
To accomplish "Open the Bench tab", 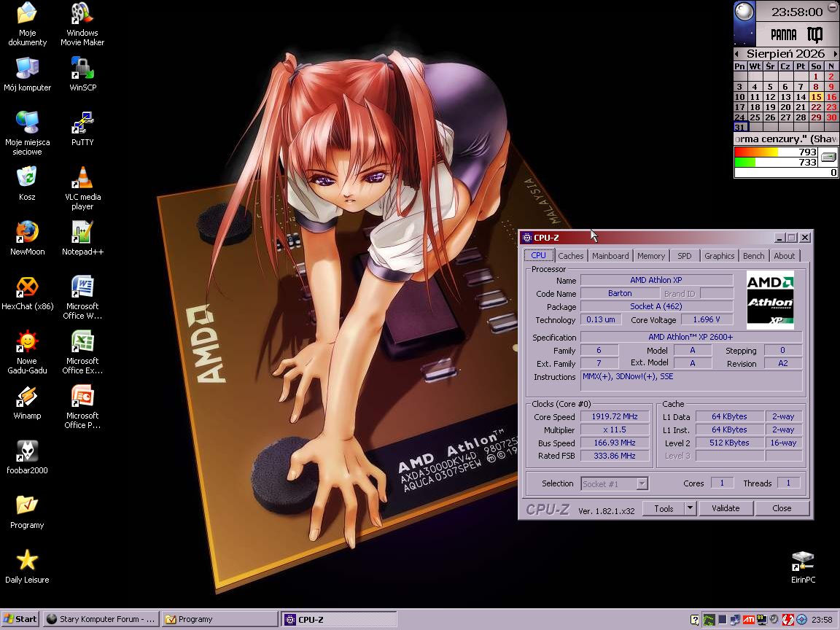I will 753,256.
